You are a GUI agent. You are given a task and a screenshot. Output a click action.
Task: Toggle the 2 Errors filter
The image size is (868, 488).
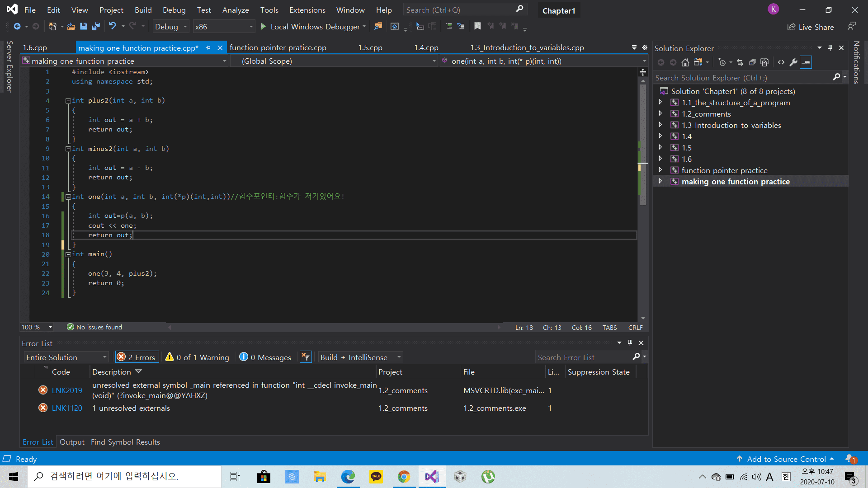pos(137,357)
